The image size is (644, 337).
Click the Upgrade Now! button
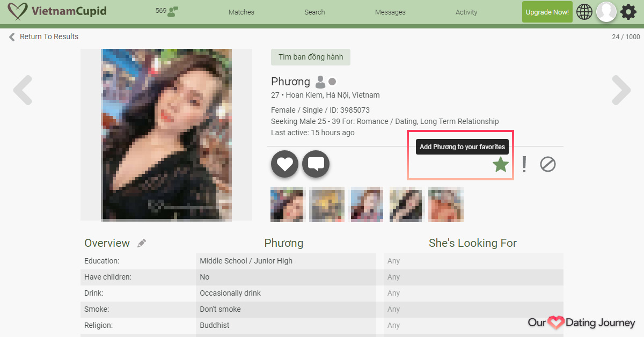547,12
